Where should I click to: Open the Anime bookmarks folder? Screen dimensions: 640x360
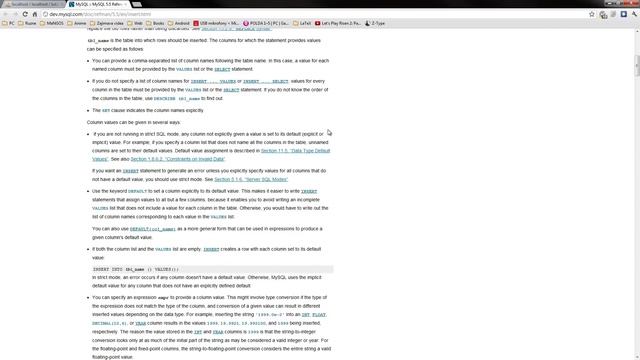[x=76, y=23]
